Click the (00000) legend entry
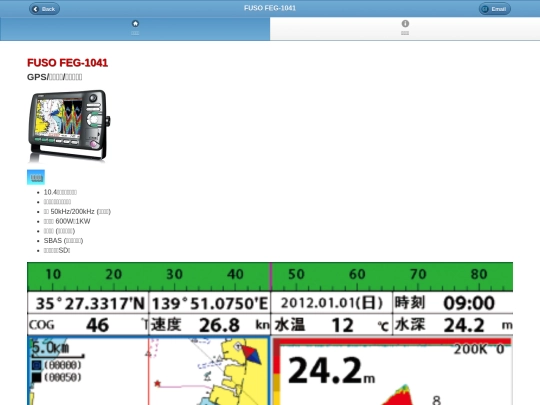Screen dimensions: 540x405 point(57,365)
